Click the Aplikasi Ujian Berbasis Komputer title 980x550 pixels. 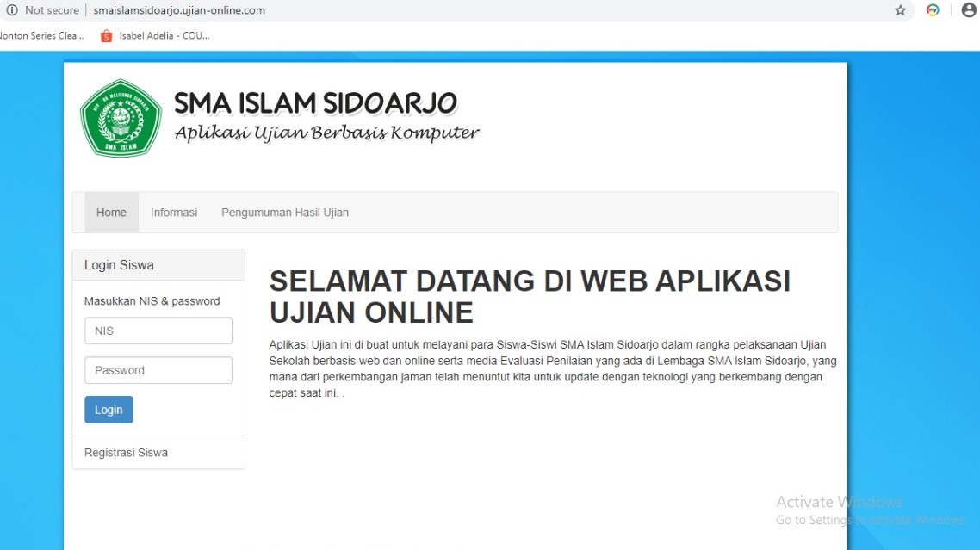pos(327,133)
